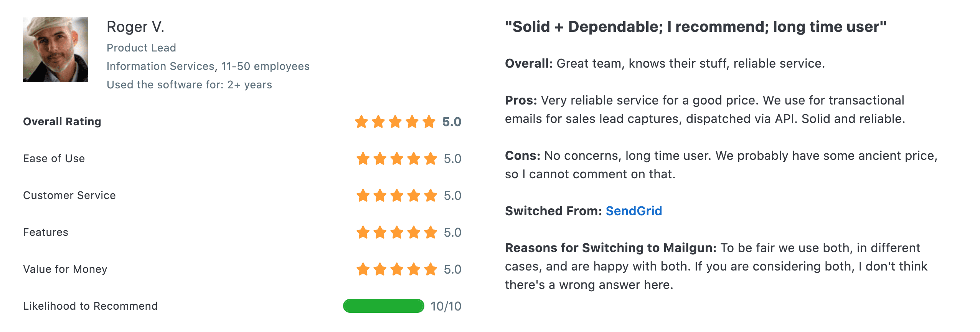Click Roger V. profile photo
980x332 pixels.
pos(56,50)
